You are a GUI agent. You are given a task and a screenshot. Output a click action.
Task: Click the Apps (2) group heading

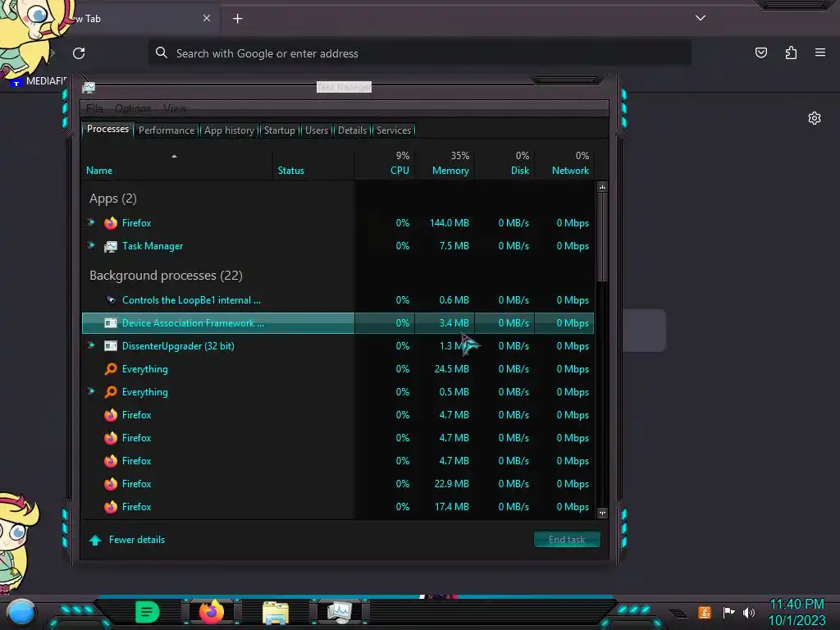(113, 199)
